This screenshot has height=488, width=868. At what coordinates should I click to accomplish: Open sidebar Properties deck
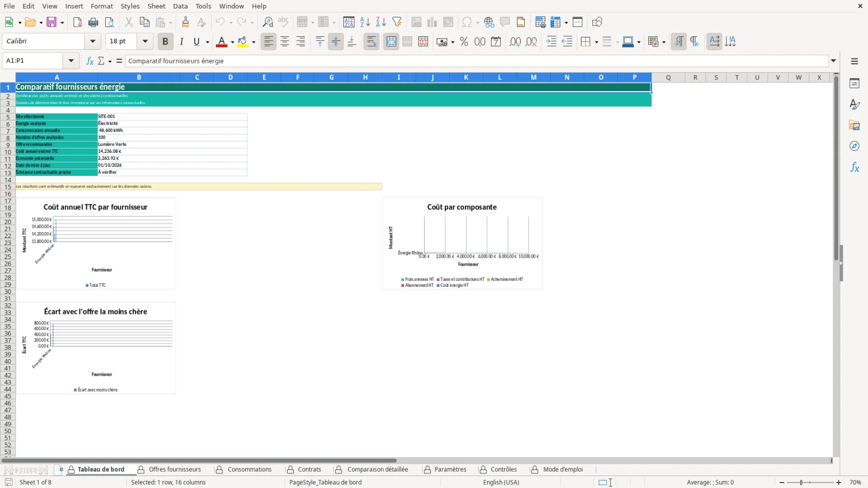tap(854, 84)
